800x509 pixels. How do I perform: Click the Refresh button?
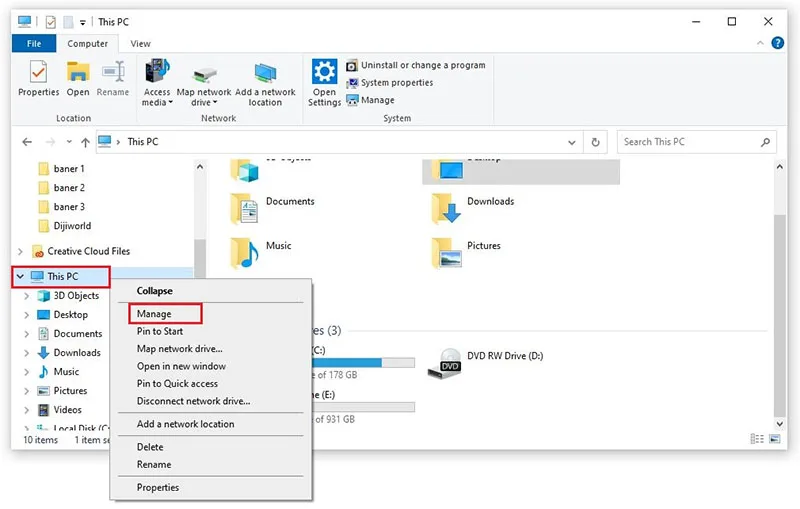pos(595,143)
